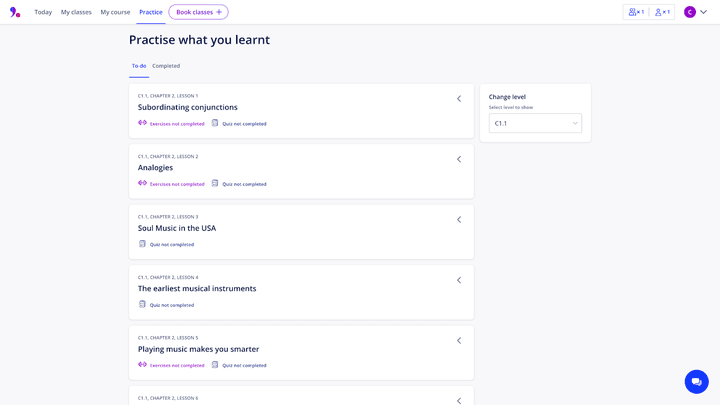
Task: Expand Soul Music in the USA chevron
Action: pos(459,220)
